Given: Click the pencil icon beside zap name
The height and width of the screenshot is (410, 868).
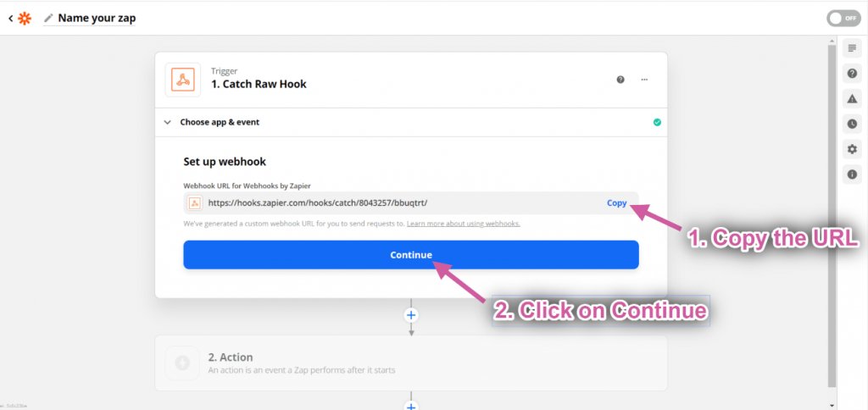Looking at the screenshot, I should pyautogui.click(x=48, y=19).
